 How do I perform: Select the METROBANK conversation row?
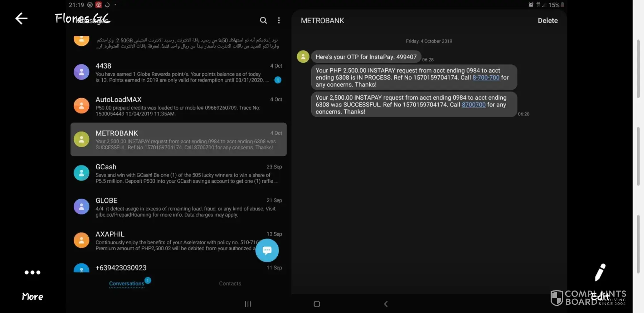[179, 139]
